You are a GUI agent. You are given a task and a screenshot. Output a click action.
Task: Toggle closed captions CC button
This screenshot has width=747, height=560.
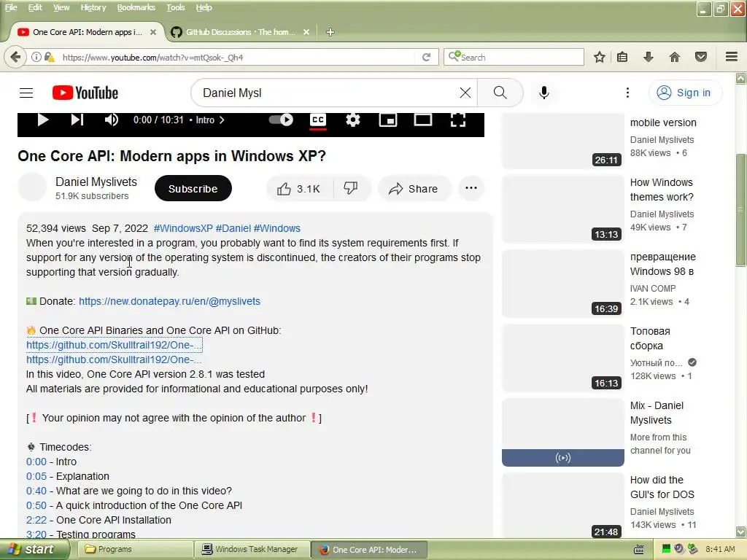coord(318,120)
